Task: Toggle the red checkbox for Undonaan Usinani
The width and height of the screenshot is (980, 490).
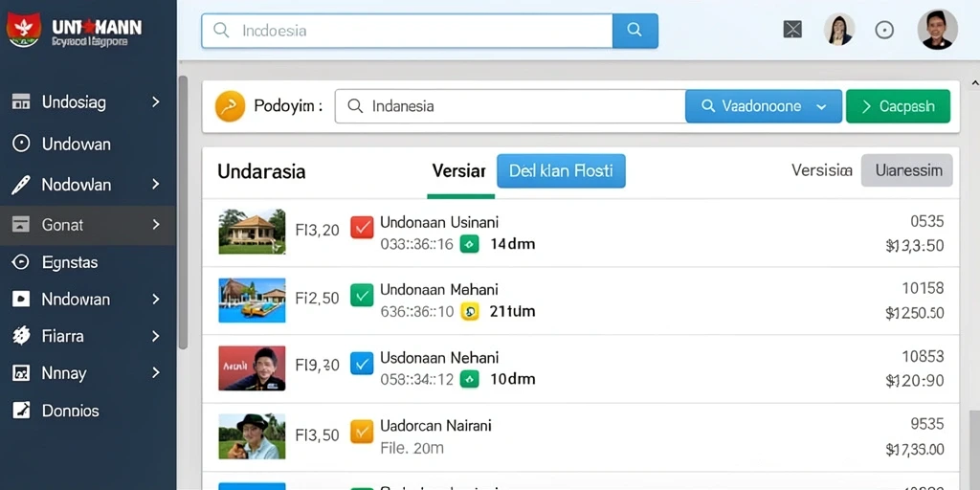Action: (x=361, y=227)
